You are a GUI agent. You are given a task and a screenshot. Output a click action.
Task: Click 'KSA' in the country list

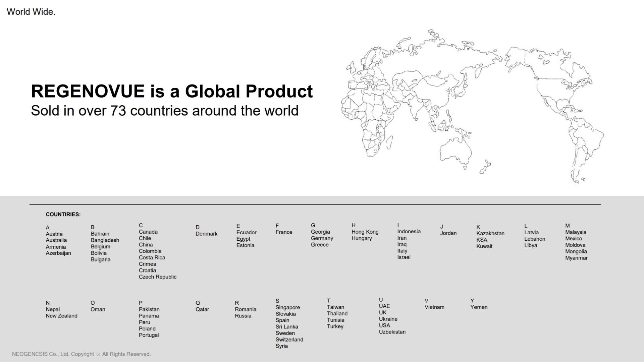tap(482, 240)
